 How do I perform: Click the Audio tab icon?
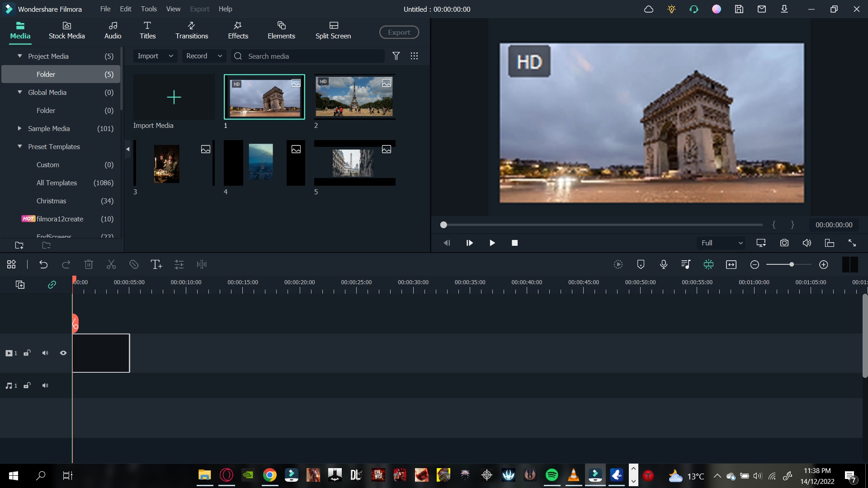[x=113, y=29]
